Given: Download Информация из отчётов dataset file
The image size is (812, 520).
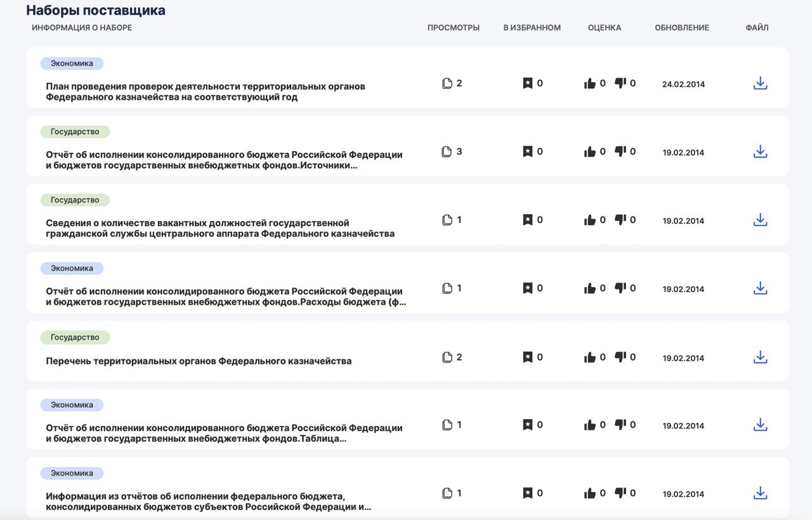Looking at the screenshot, I should pyautogui.click(x=760, y=493).
